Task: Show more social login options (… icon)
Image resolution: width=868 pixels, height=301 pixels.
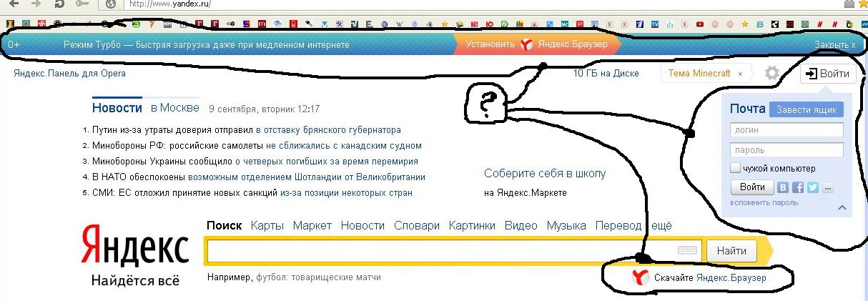Action: [x=828, y=187]
